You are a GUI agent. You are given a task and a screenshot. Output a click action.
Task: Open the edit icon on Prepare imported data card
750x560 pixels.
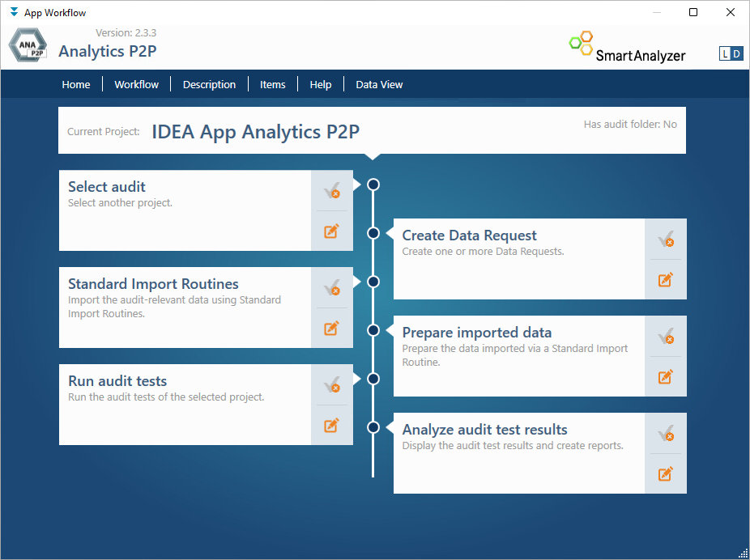coord(666,376)
